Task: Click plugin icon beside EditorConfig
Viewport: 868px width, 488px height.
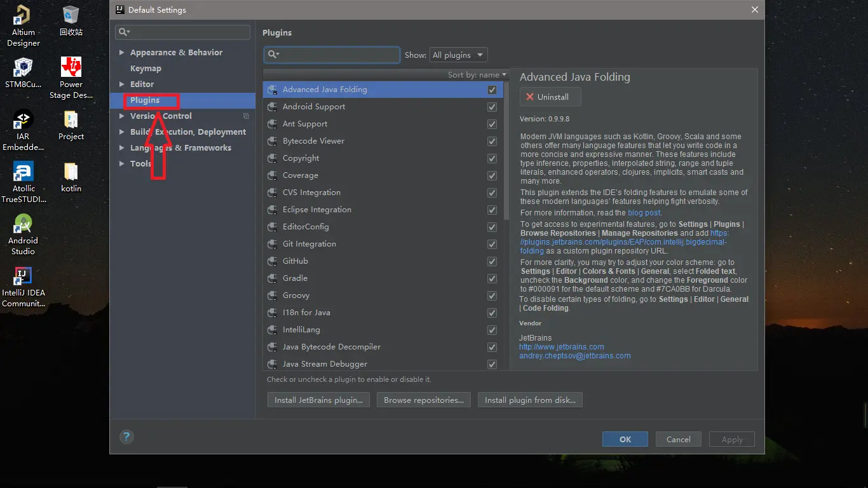Action: pyautogui.click(x=272, y=227)
